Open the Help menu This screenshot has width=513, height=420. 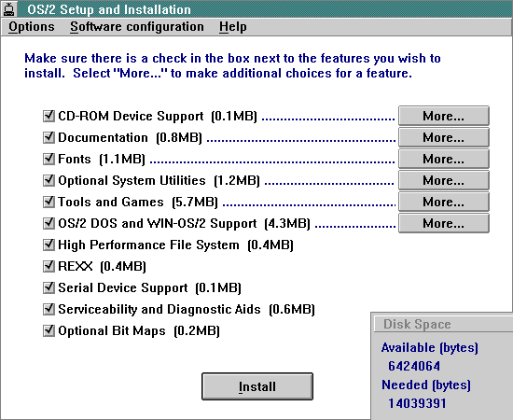[233, 27]
